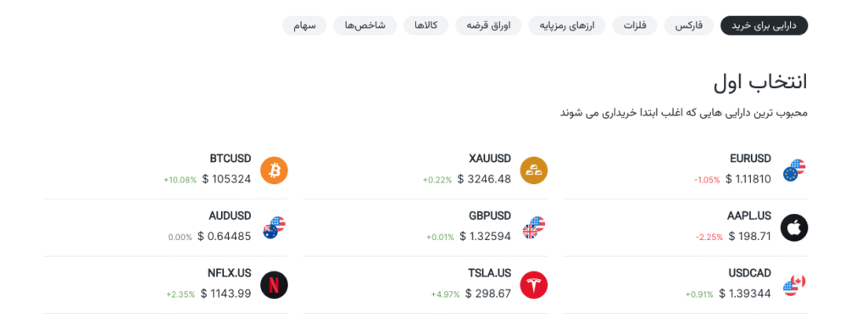Click the GBPUSD flag pair icon
868x336 pixels.
(534, 228)
